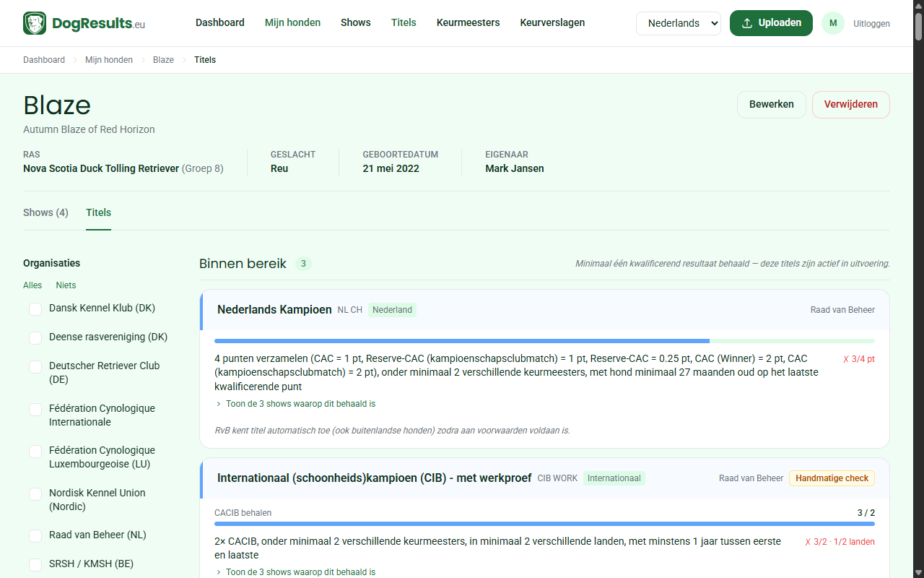Image resolution: width=924 pixels, height=578 pixels.
Task: Click the Nederlands Kampioen title heading
Action: (274, 309)
